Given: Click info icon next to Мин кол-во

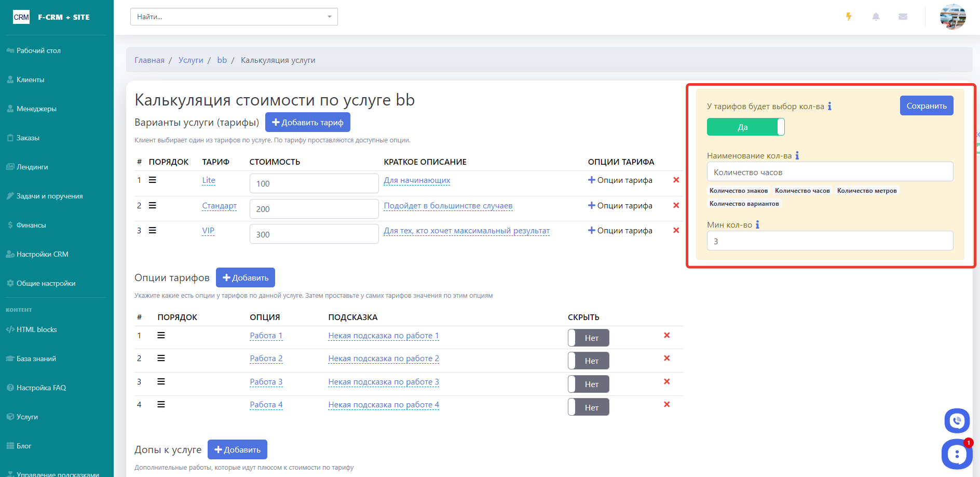Looking at the screenshot, I should click(757, 224).
